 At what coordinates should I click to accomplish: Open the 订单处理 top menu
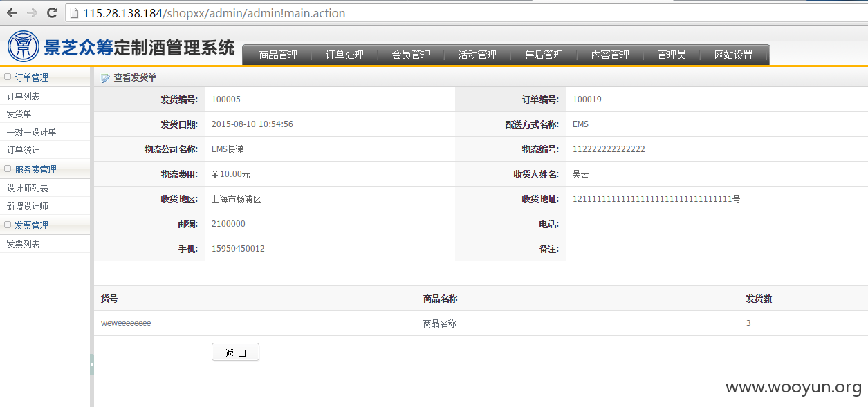click(x=344, y=55)
